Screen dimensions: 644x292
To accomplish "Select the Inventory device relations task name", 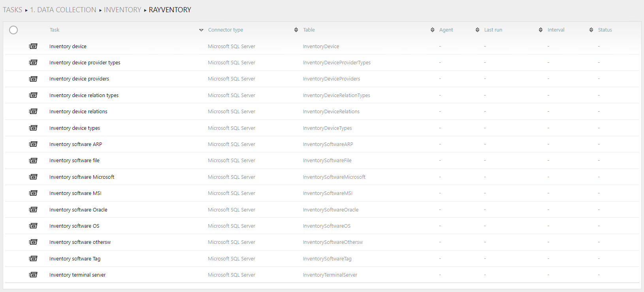I will click(78, 111).
